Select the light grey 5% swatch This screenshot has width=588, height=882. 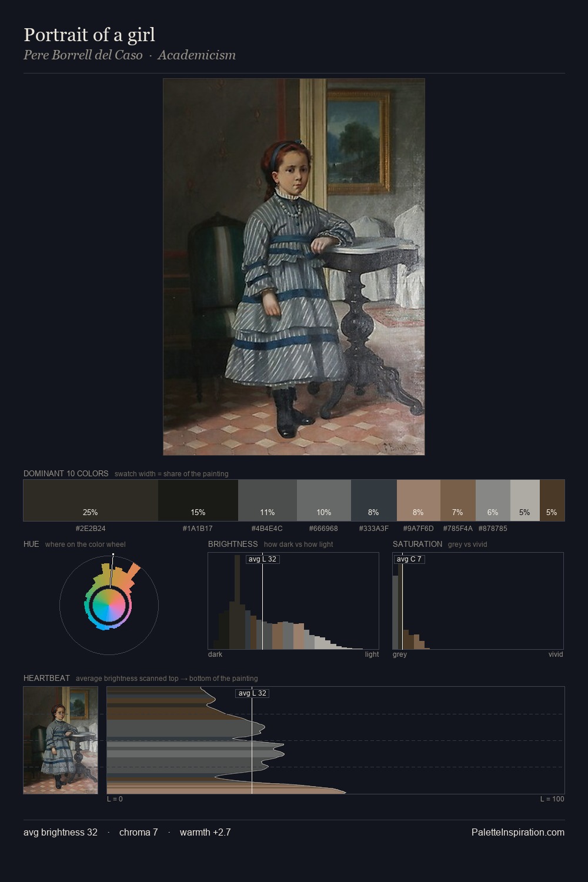(x=525, y=500)
